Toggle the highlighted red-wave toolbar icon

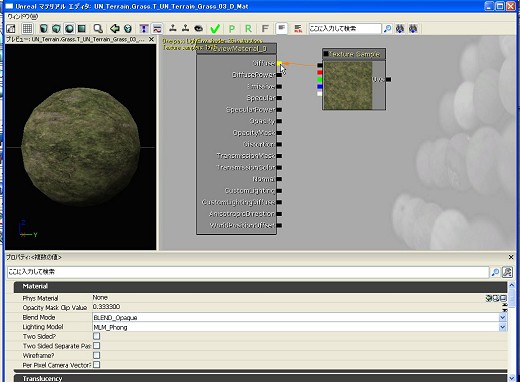point(157,29)
